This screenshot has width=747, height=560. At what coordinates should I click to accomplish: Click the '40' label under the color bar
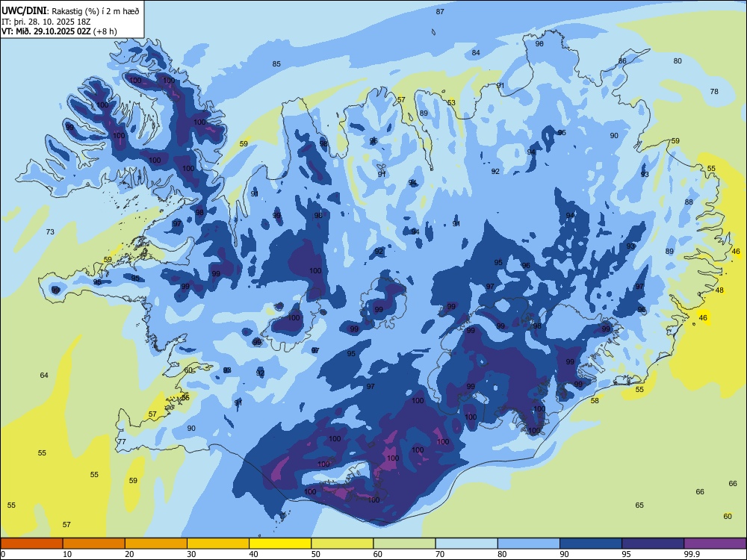click(253, 554)
